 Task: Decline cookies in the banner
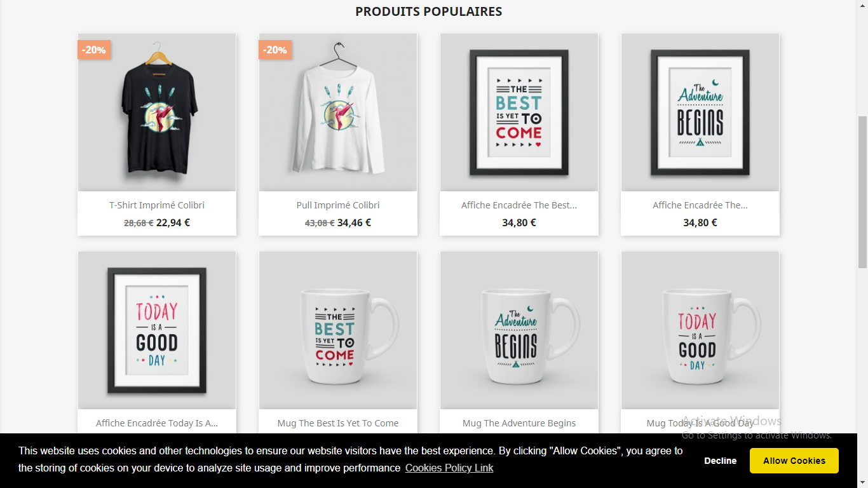(x=721, y=461)
